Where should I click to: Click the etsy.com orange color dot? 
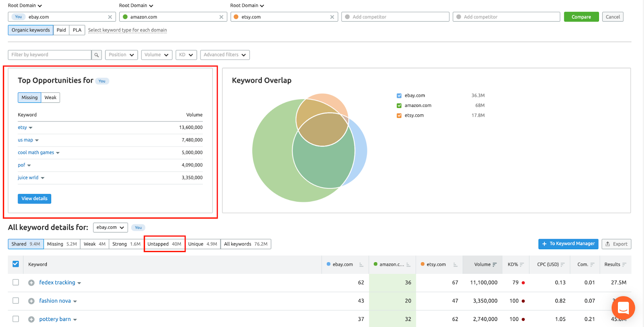(236, 17)
